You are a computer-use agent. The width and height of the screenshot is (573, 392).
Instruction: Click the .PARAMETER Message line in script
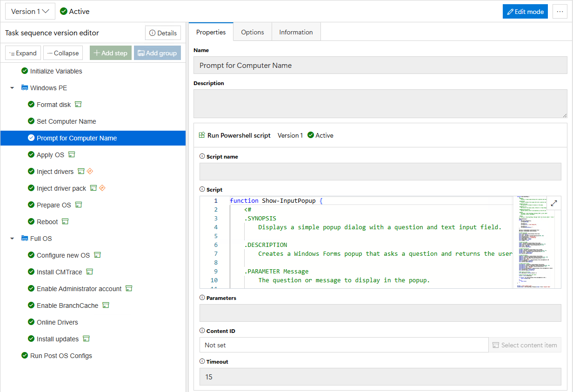pyautogui.click(x=276, y=272)
